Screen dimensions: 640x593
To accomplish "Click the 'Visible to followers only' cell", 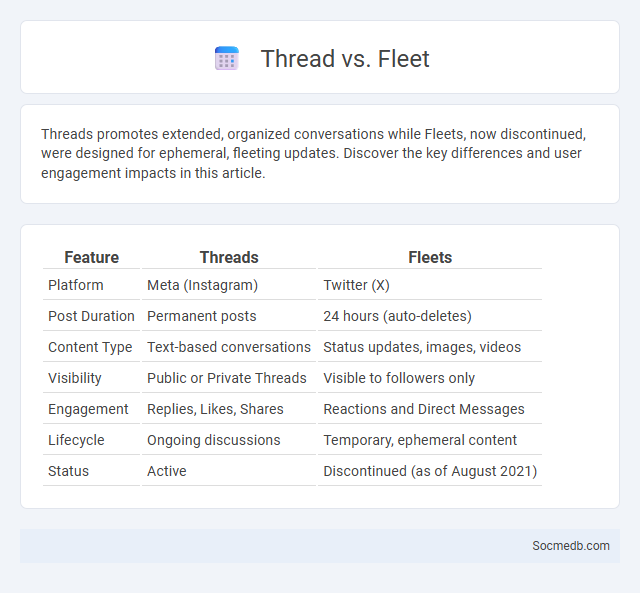I will point(430,378).
